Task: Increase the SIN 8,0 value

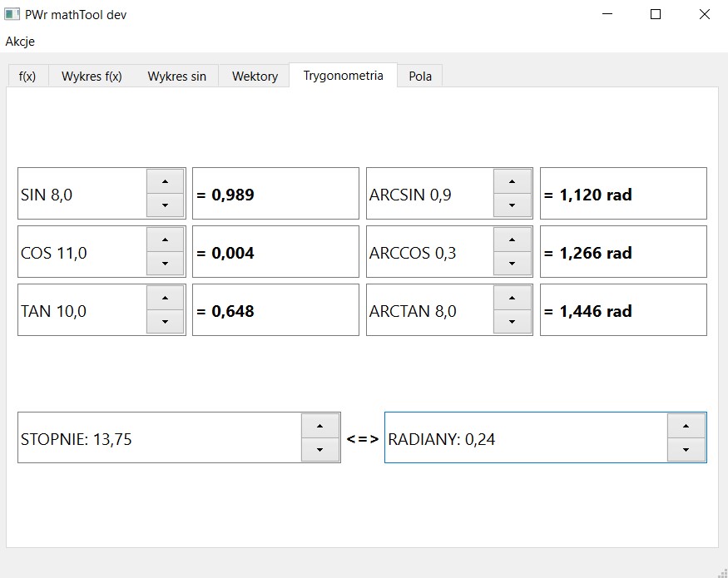Action: [166, 181]
